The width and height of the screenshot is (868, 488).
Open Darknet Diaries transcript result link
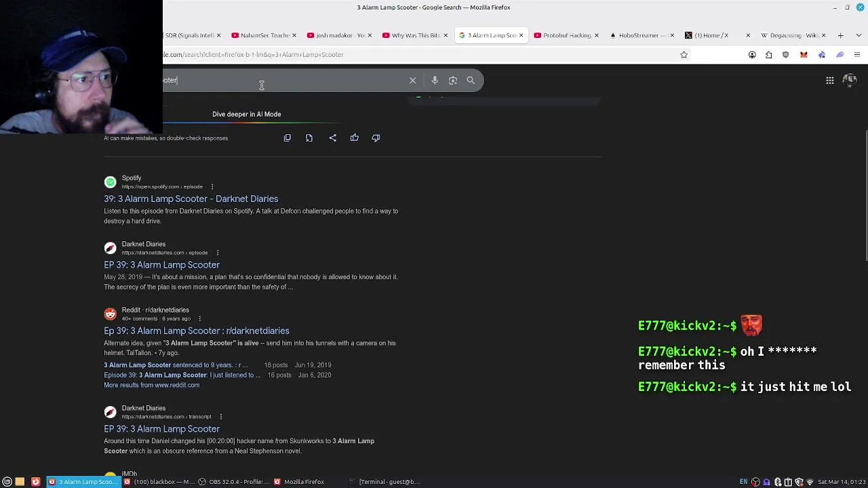click(161, 429)
